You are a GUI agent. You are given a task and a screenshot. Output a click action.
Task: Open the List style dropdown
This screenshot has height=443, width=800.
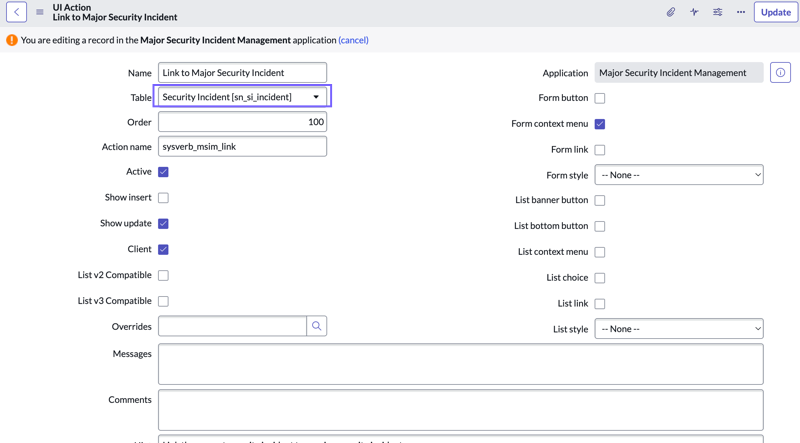pos(679,329)
